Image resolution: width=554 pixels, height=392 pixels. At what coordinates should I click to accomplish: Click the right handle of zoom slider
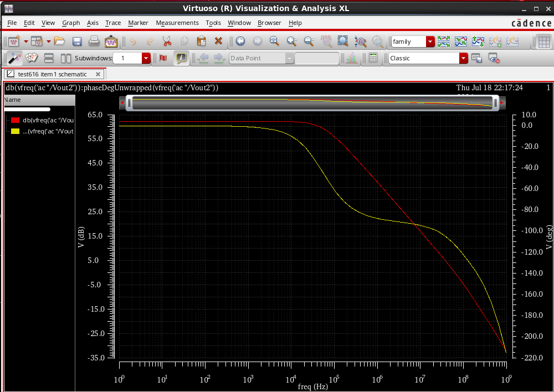(x=495, y=103)
